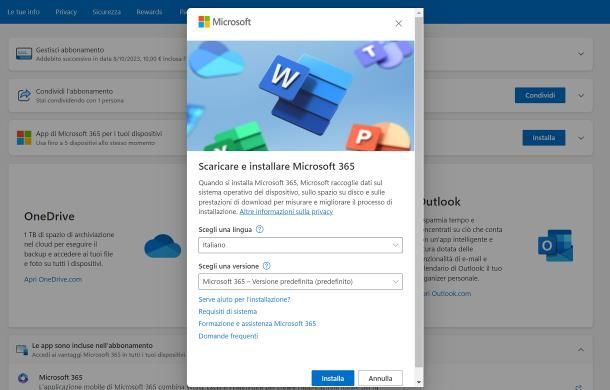Open Domande frequenti link

coord(228,336)
